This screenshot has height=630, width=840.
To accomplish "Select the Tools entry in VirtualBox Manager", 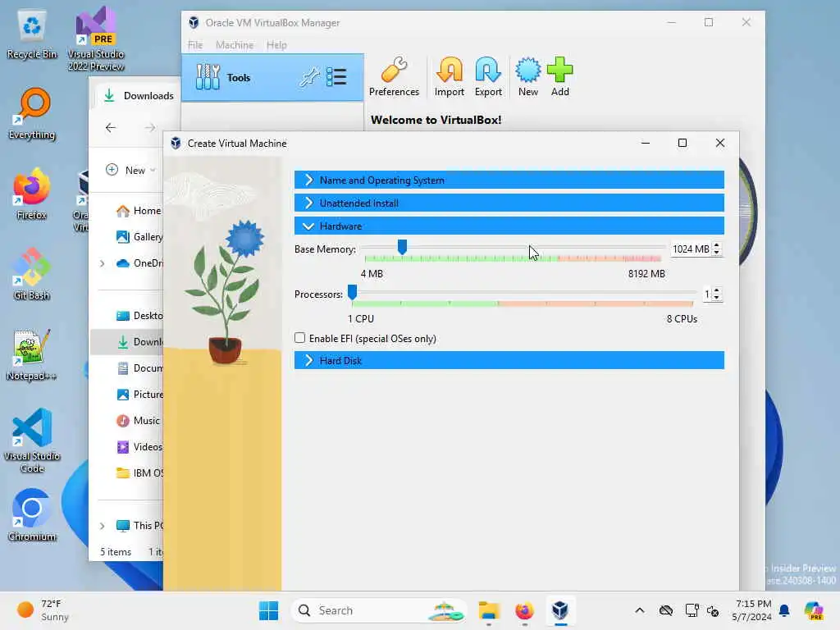I will (x=272, y=78).
